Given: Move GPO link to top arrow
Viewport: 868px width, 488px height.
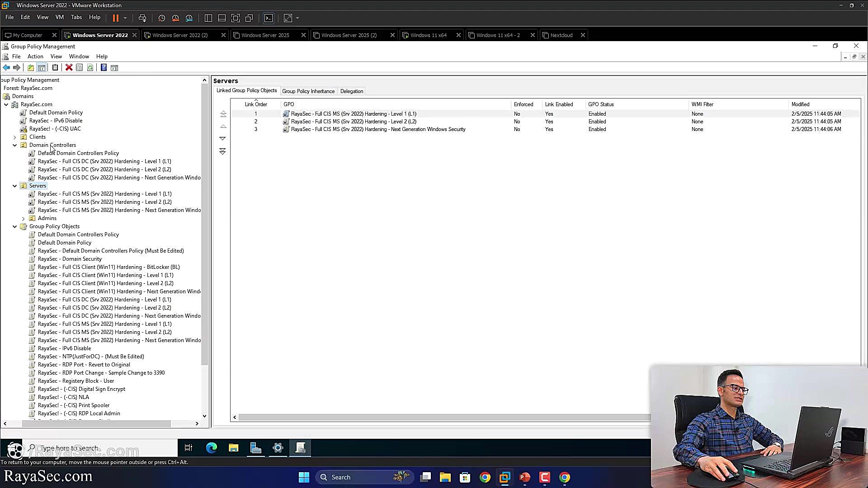Looking at the screenshot, I should coord(223,114).
